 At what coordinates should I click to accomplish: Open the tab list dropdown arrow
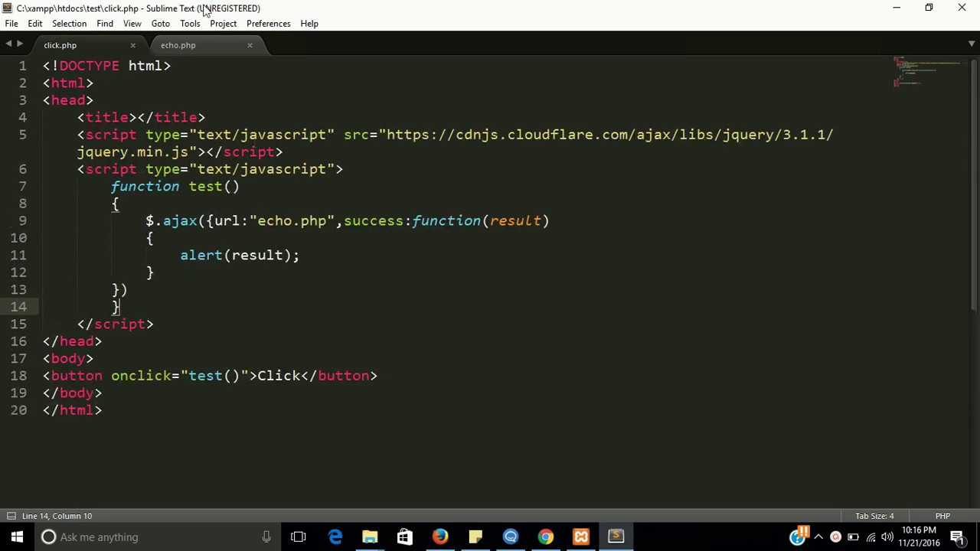[x=972, y=44]
